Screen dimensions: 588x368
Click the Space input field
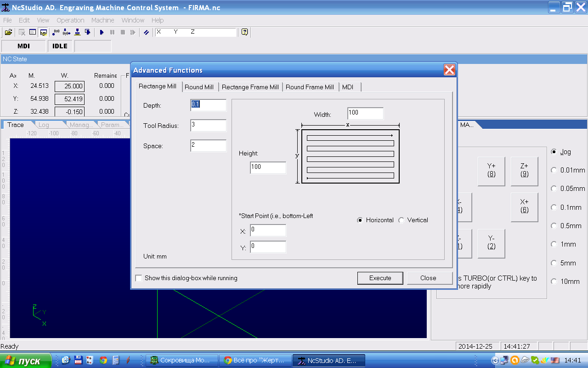click(209, 145)
